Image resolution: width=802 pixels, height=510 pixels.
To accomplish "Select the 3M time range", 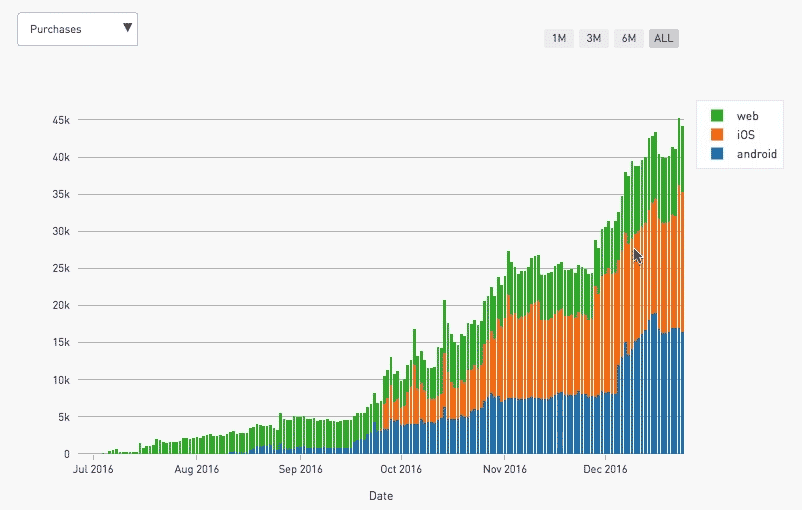I will tap(593, 38).
